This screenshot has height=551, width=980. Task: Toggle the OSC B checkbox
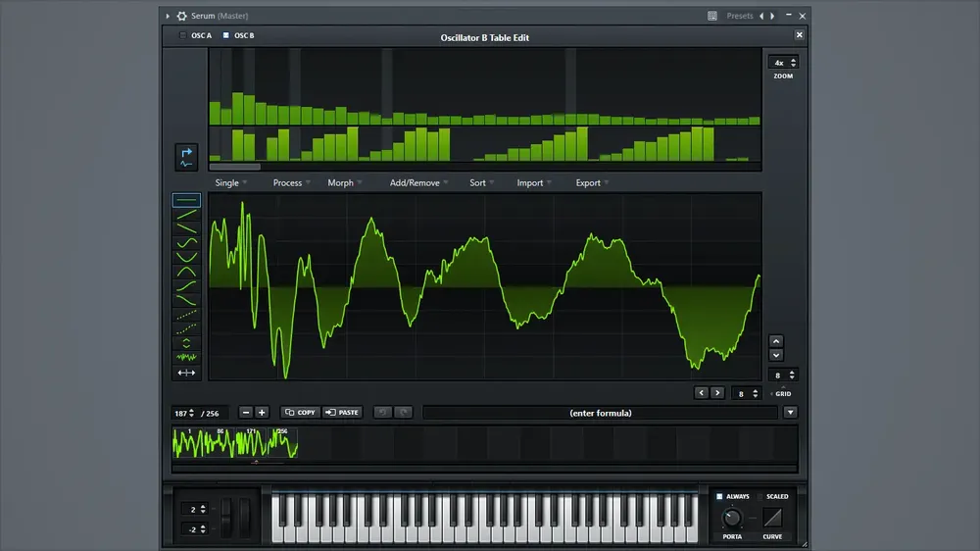coord(226,35)
